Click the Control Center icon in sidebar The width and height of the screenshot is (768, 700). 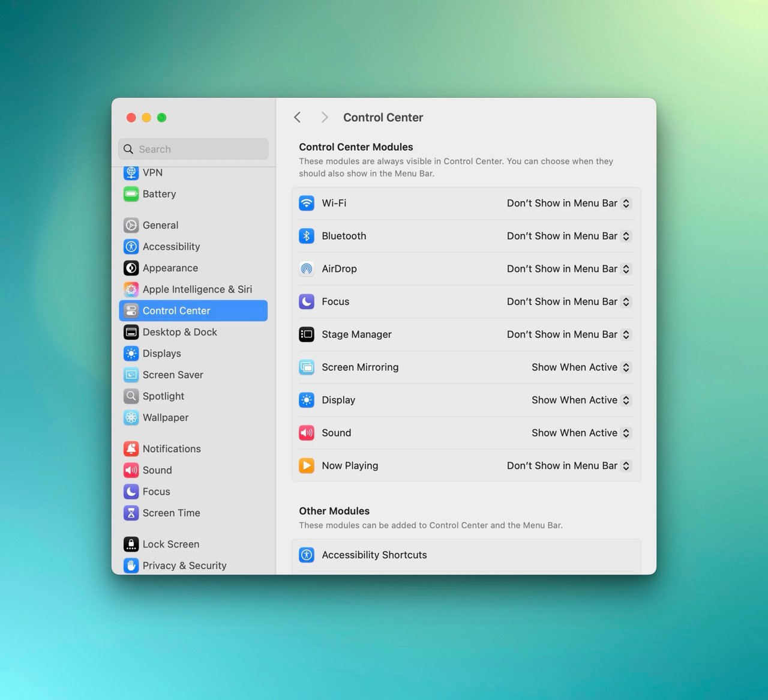pyautogui.click(x=131, y=310)
